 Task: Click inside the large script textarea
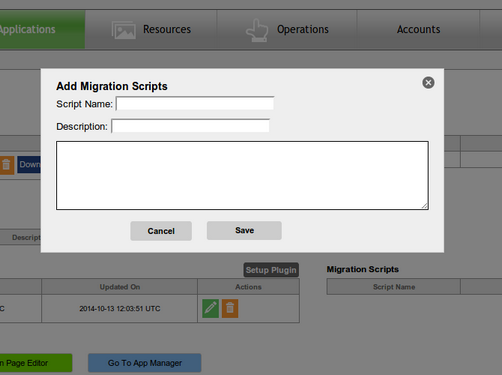242,175
